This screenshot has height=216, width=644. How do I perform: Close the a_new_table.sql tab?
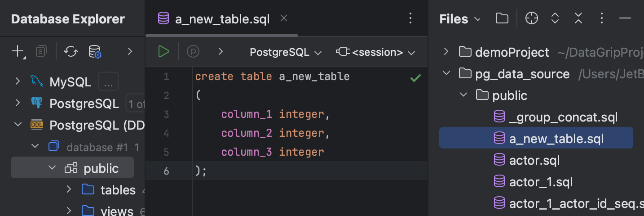[x=283, y=18]
